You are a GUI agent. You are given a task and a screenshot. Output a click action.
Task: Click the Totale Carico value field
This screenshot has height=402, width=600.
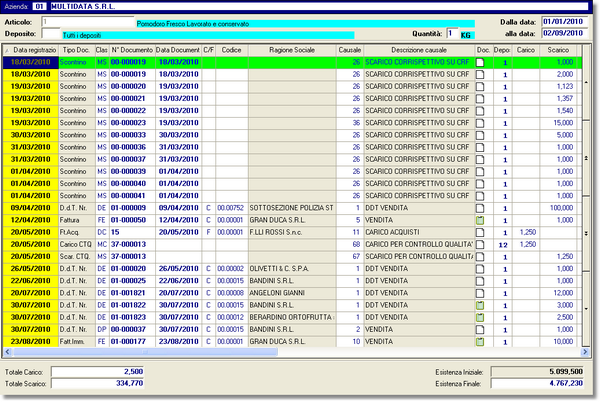point(97,372)
